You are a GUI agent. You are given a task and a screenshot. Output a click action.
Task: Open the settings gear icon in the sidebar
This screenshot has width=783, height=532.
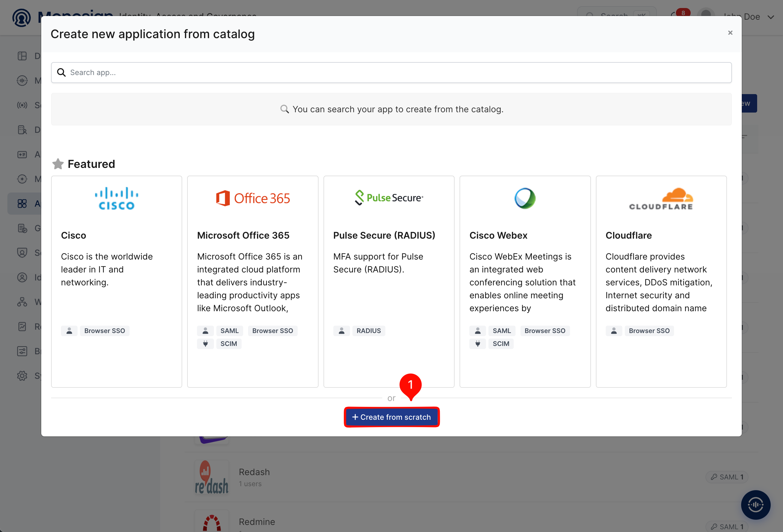22,375
